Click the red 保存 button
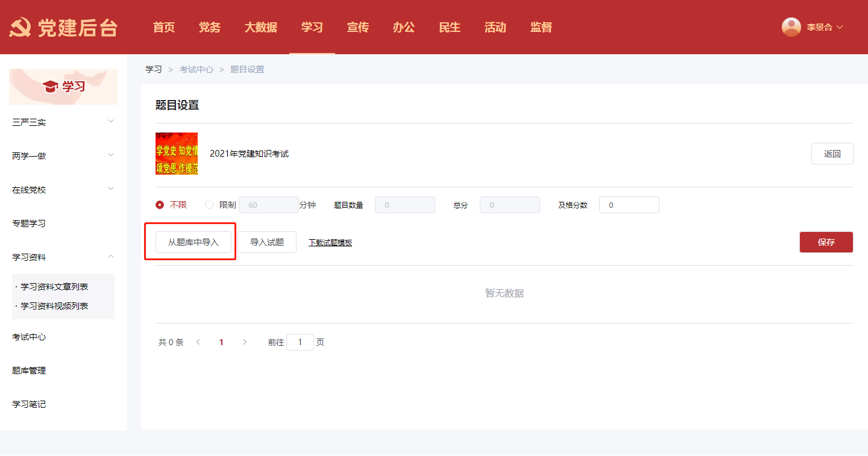The image size is (868, 456). (x=826, y=242)
